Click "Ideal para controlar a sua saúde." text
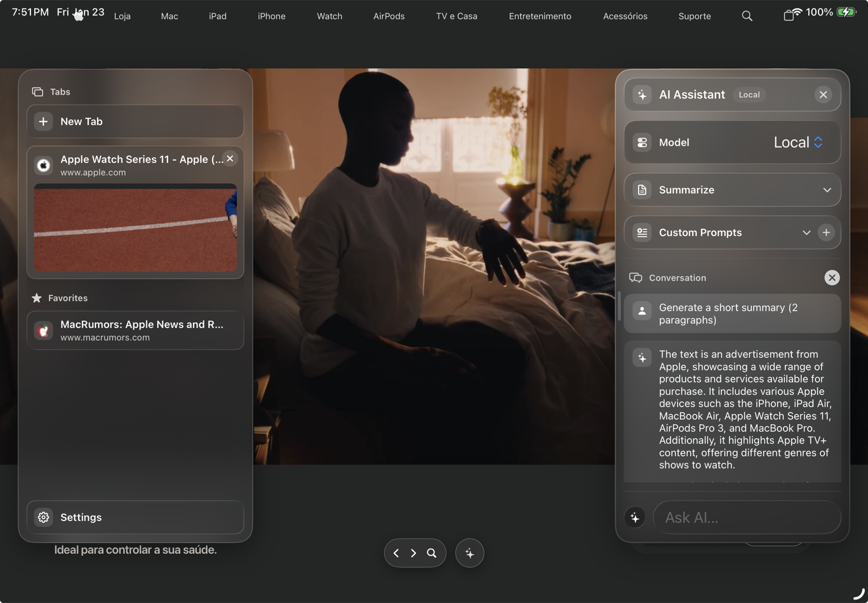 point(136,550)
